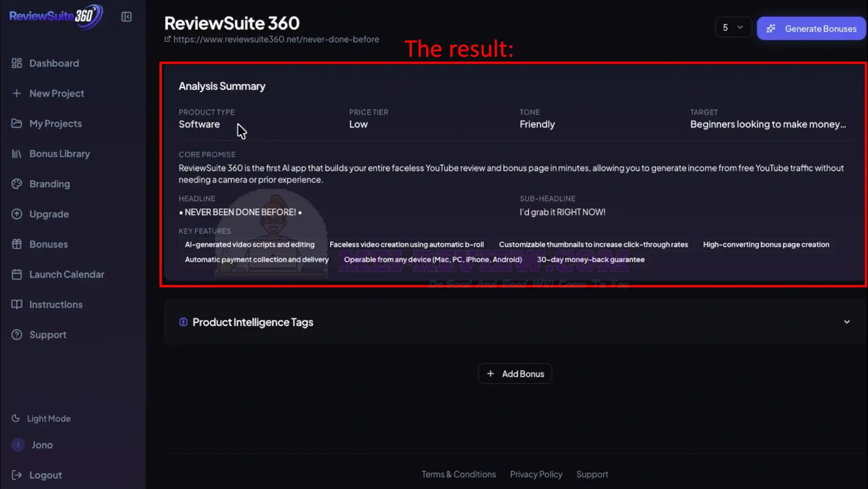Click the 'Beginners looking to make money' target text
The image size is (868, 489).
pos(768,124)
